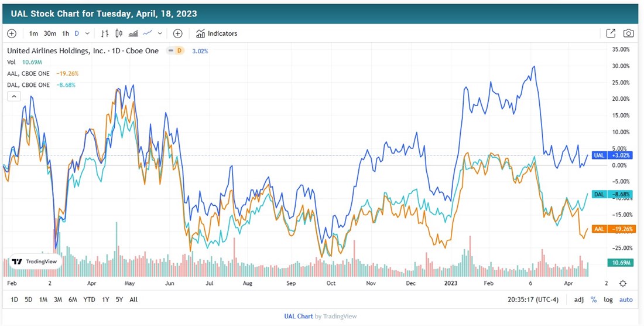Toggle the adj price adjustment
The width and height of the screenshot is (644, 326).
coord(578,300)
